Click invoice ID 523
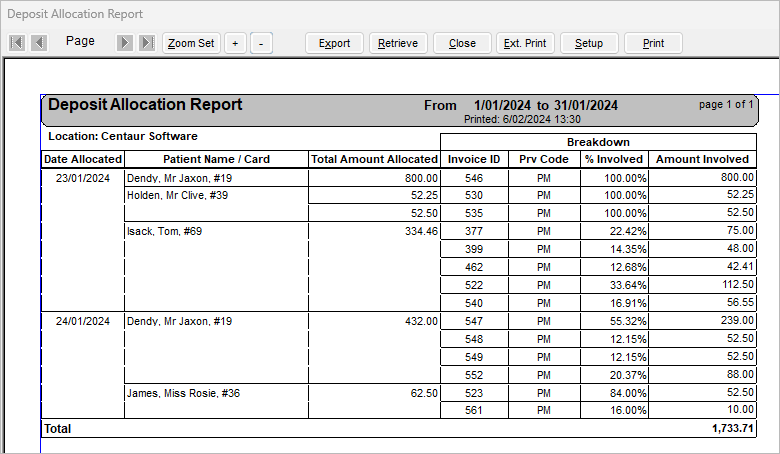The height and width of the screenshot is (454, 780). 474,393
